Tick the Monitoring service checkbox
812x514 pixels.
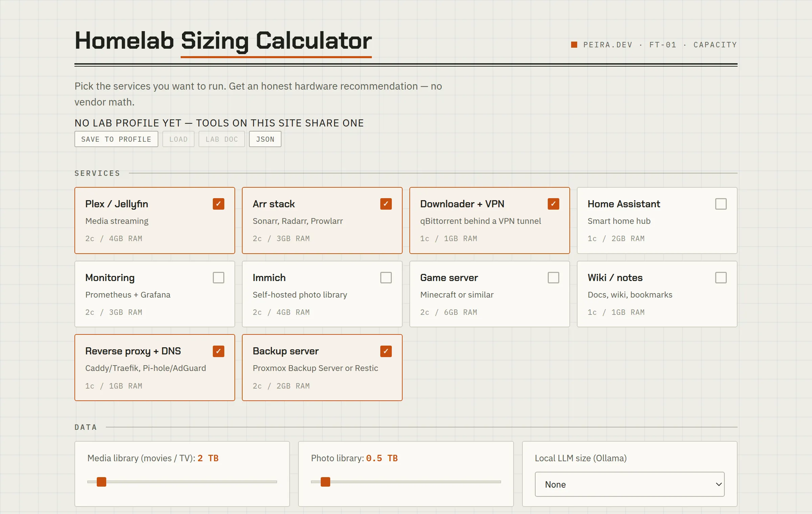219,278
